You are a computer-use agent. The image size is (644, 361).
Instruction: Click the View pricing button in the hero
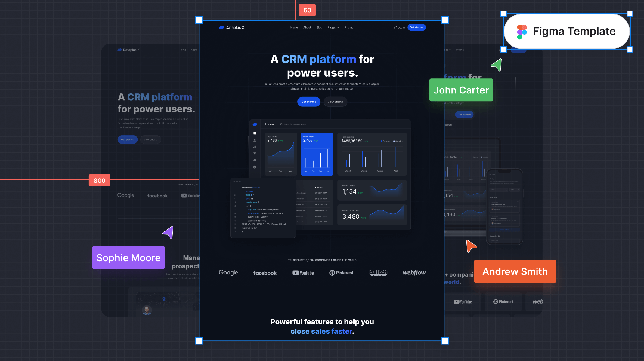tap(335, 102)
